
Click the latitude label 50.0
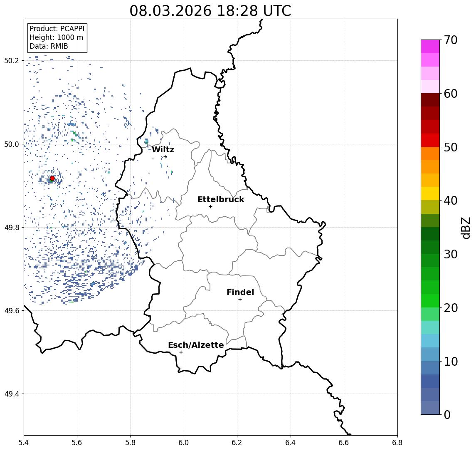coord(12,144)
